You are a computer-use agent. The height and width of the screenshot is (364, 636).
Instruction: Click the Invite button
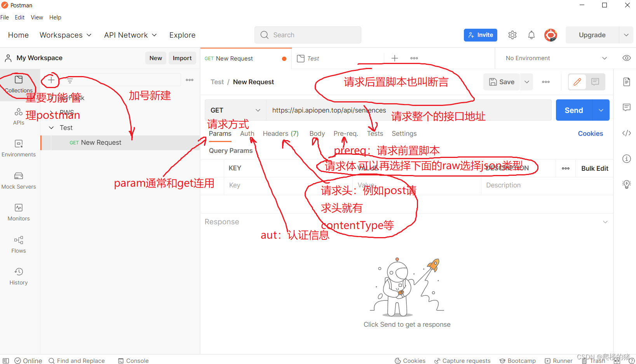point(481,35)
